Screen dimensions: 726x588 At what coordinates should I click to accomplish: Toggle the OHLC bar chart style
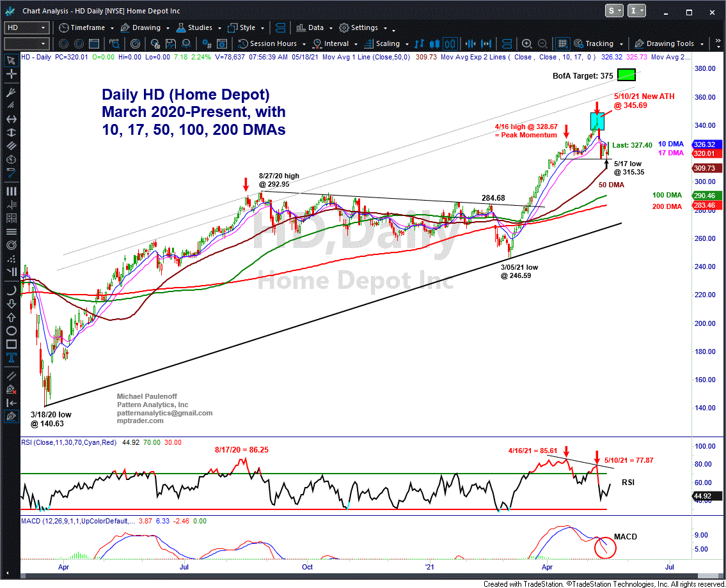tap(419, 43)
